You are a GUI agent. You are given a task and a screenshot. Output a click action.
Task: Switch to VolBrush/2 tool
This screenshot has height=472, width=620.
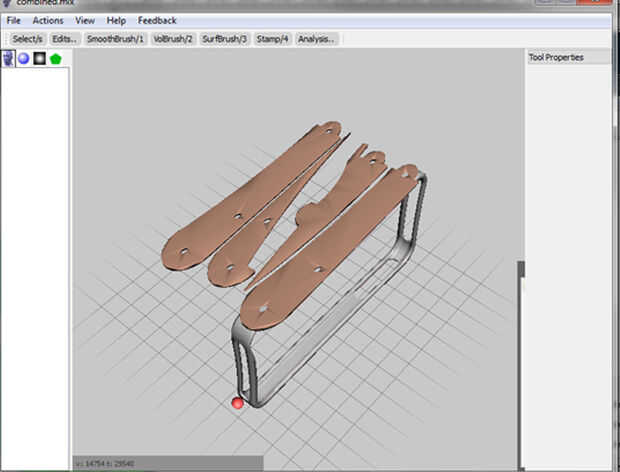pos(172,38)
